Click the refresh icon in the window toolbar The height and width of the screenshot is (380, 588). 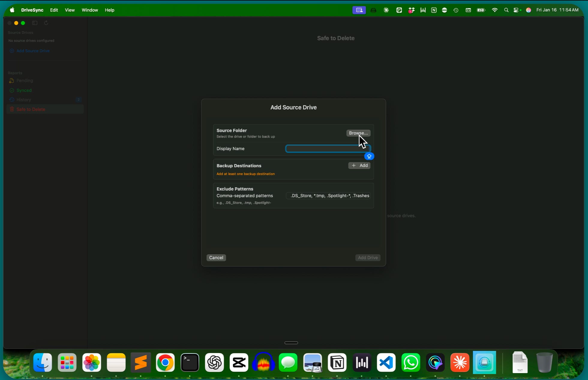pyautogui.click(x=46, y=23)
